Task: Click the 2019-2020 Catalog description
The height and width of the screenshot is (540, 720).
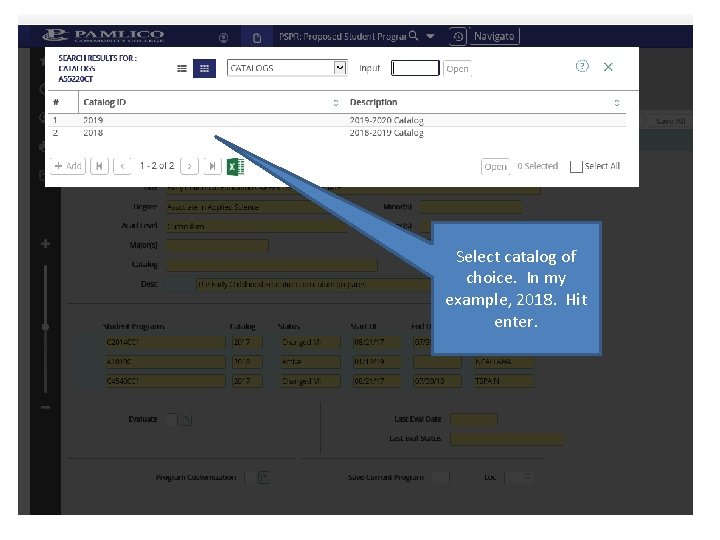Action: click(x=386, y=120)
